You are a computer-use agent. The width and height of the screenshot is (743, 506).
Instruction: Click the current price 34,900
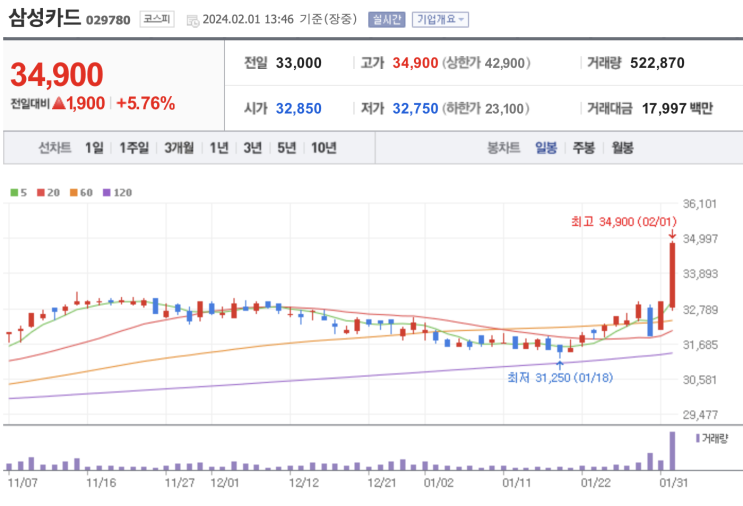(x=57, y=75)
